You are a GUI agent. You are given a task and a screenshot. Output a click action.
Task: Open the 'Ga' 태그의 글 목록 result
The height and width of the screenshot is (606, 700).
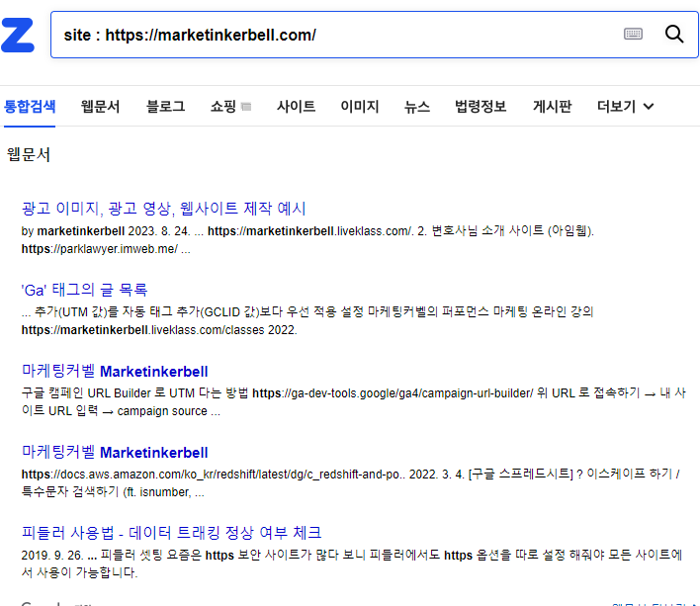(84, 290)
